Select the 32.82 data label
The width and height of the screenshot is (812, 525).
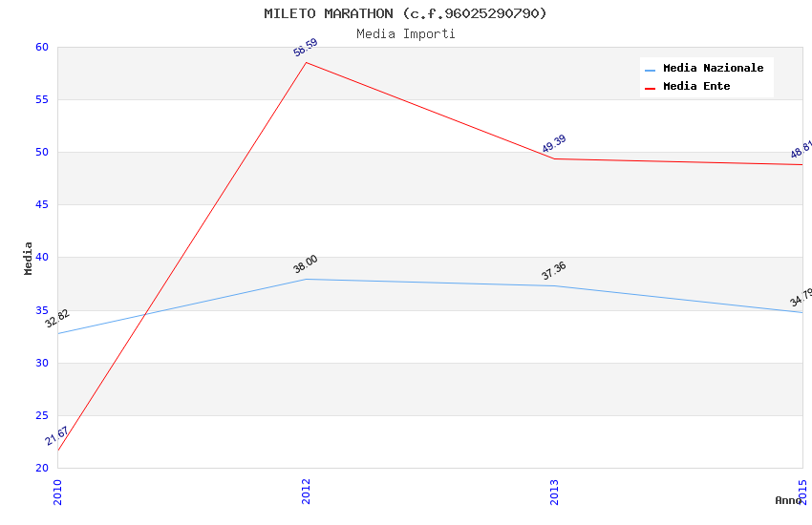(57, 319)
